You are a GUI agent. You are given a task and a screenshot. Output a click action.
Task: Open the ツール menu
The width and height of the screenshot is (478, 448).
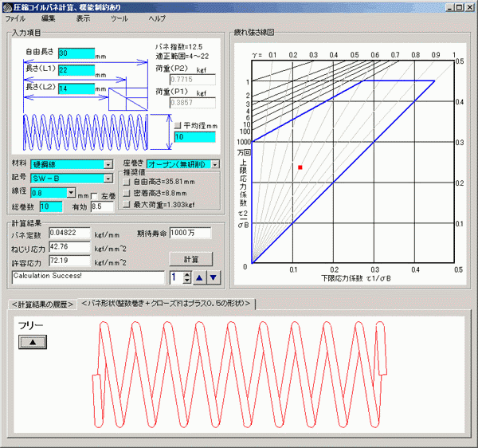(119, 17)
